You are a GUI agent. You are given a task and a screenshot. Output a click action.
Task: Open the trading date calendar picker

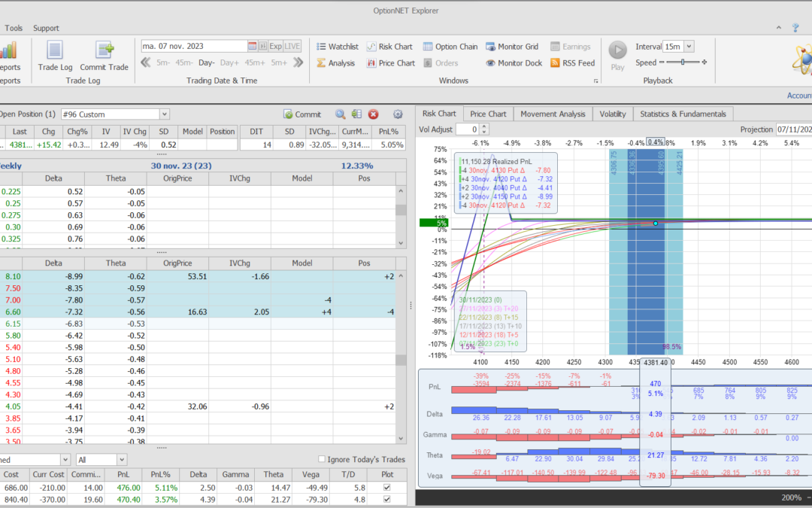pyautogui.click(x=252, y=46)
